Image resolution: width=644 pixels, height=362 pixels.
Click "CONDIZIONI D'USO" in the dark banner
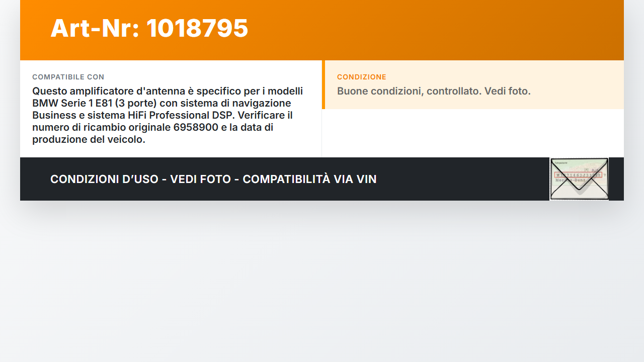[x=104, y=179]
